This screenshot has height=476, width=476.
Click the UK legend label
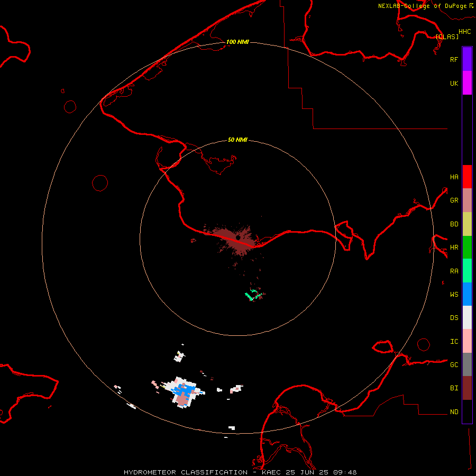coord(454,83)
